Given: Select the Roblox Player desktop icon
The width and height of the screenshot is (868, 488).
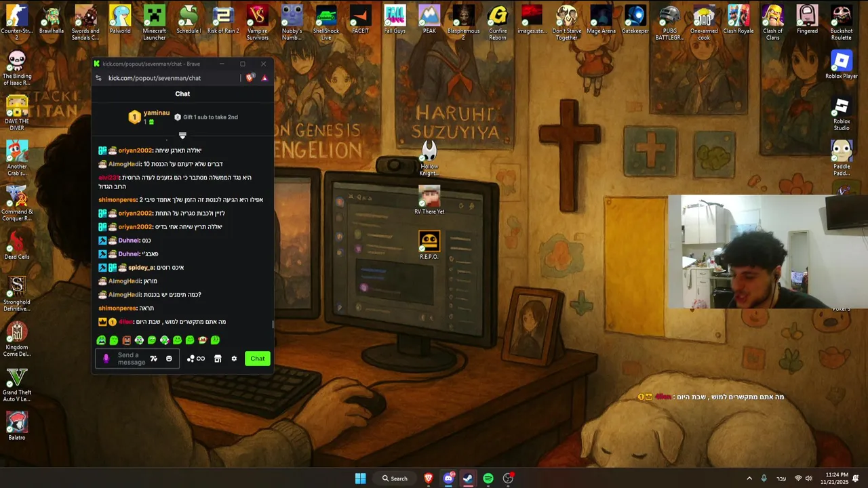Looking at the screenshot, I should (842, 64).
